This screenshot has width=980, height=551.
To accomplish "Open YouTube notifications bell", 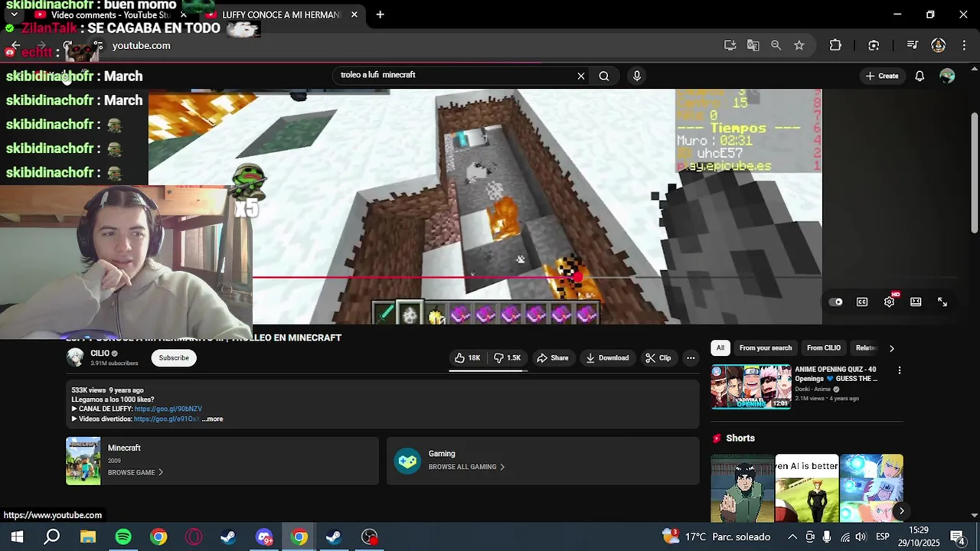I will point(920,76).
